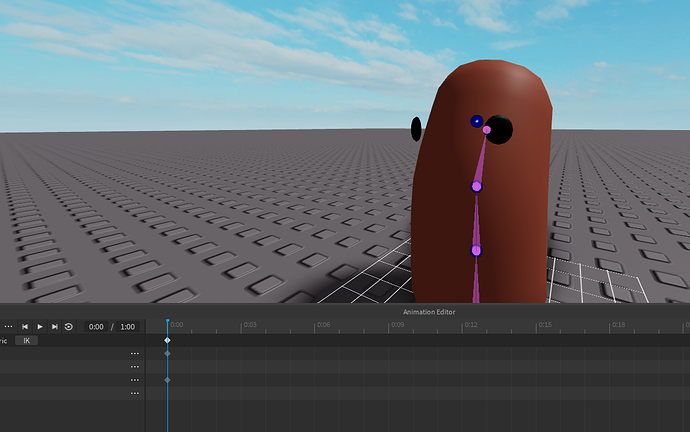Click the play animation button
The height and width of the screenshot is (432, 690).
[40, 327]
